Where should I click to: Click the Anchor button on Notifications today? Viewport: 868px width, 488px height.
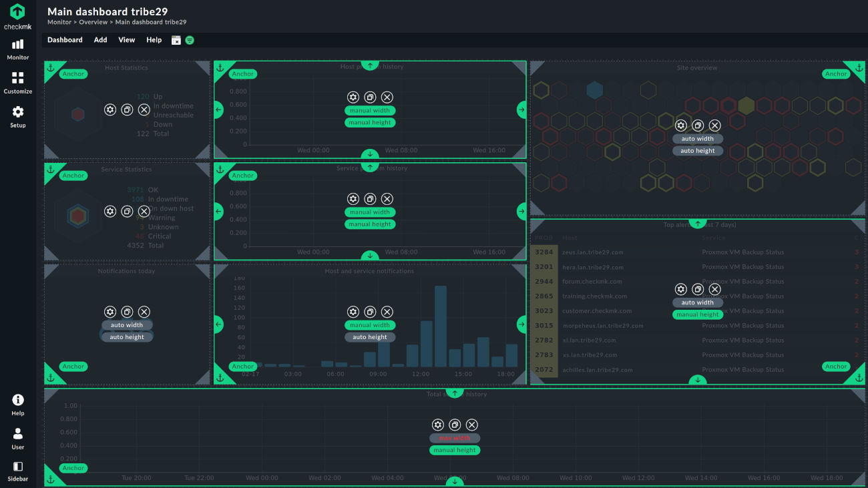pyautogui.click(x=73, y=367)
